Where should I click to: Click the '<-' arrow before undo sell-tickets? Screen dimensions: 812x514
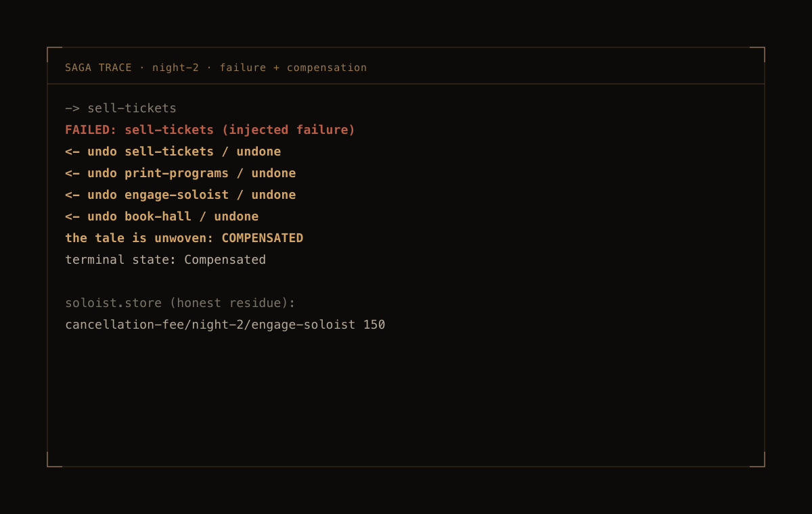[72, 151]
